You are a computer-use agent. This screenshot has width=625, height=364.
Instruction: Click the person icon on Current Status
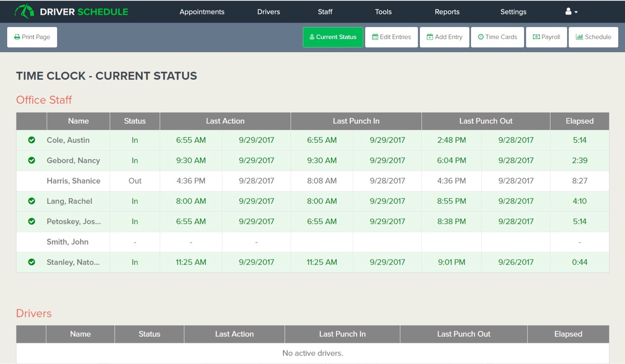click(312, 37)
